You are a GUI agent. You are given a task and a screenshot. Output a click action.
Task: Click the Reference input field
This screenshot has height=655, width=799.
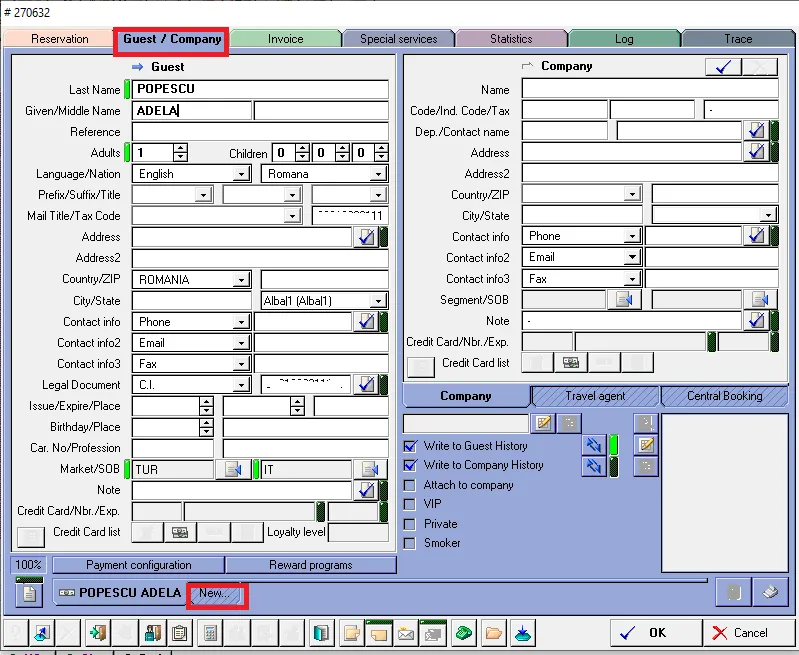click(260, 132)
